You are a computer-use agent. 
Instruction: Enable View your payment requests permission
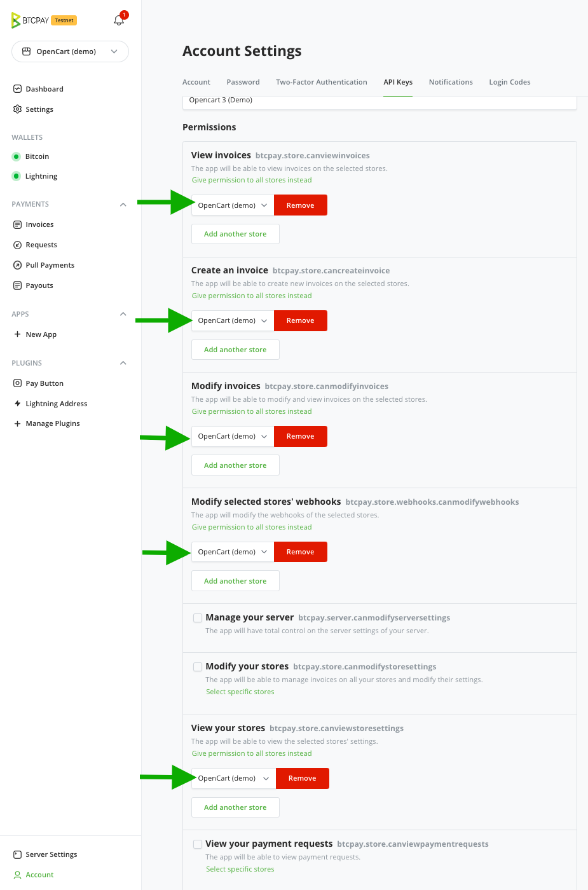198,844
